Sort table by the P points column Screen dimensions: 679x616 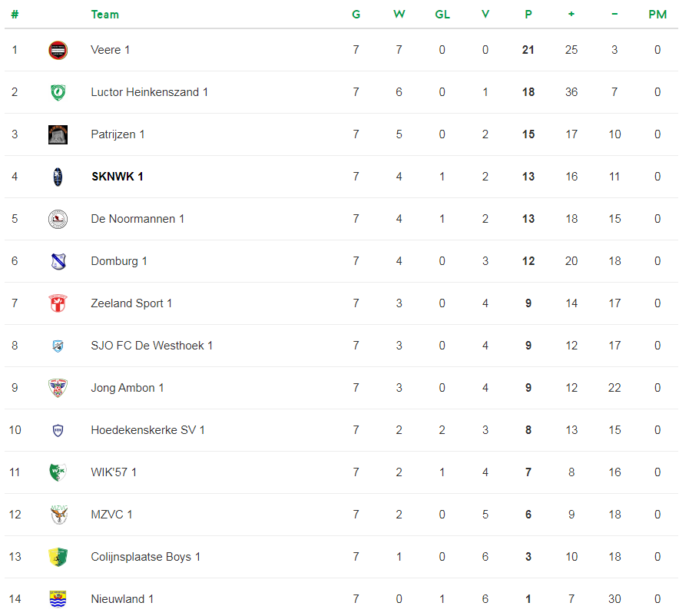click(528, 15)
